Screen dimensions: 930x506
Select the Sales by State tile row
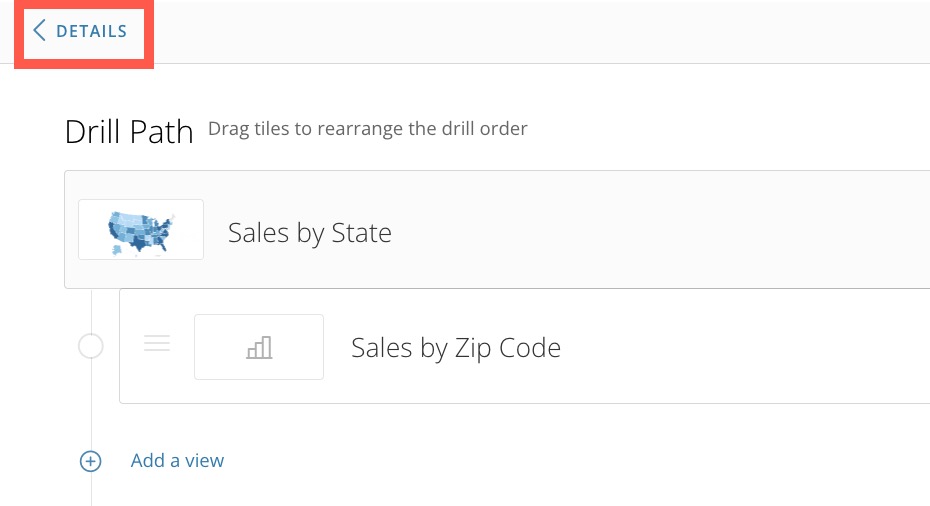pyautogui.click(x=497, y=230)
